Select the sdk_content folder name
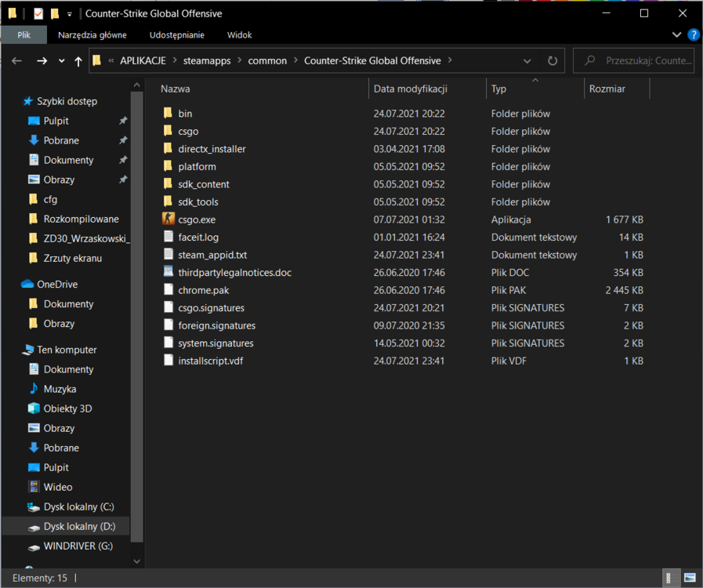This screenshot has height=588, width=703. 204,184
